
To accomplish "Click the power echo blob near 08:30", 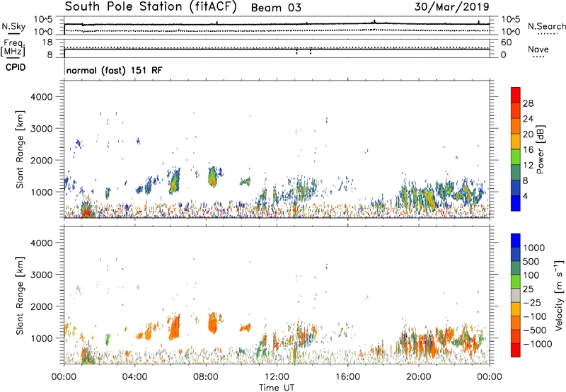I will pyautogui.click(x=212, y=177).
